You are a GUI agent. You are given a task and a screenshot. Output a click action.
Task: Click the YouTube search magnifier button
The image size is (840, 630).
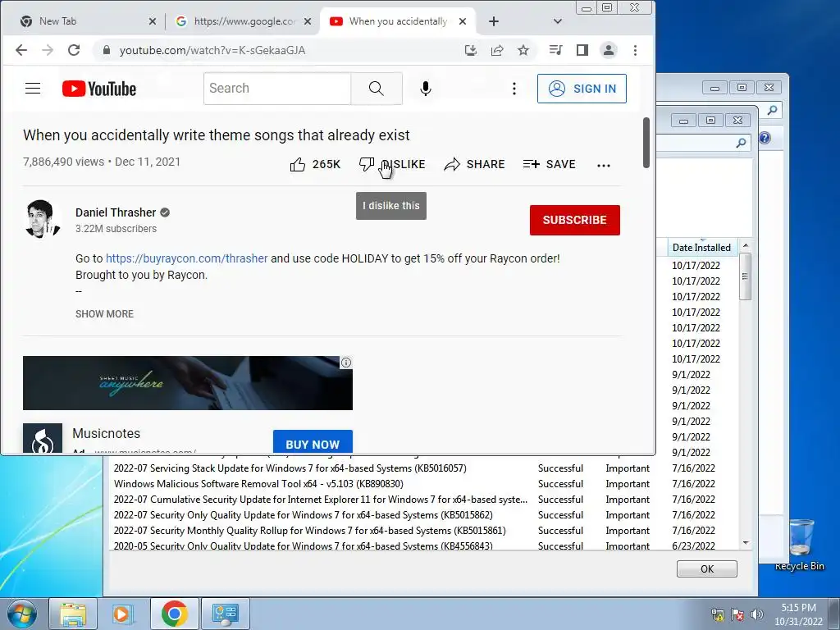click(376, 89)
